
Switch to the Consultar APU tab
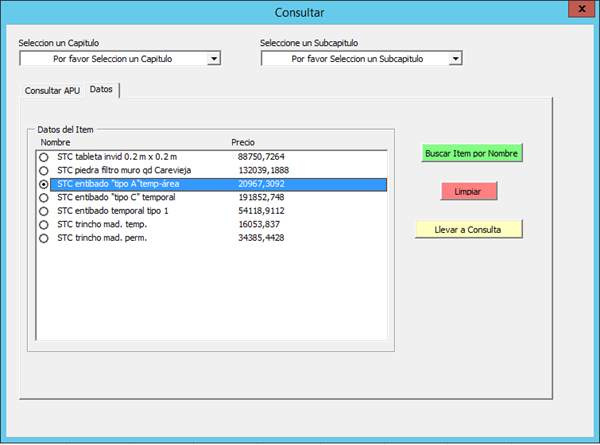(52, 90)
